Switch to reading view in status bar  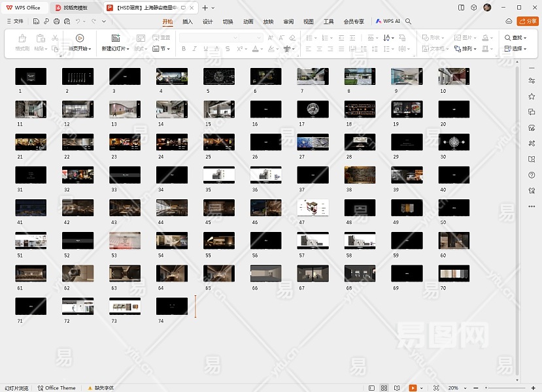397,388
